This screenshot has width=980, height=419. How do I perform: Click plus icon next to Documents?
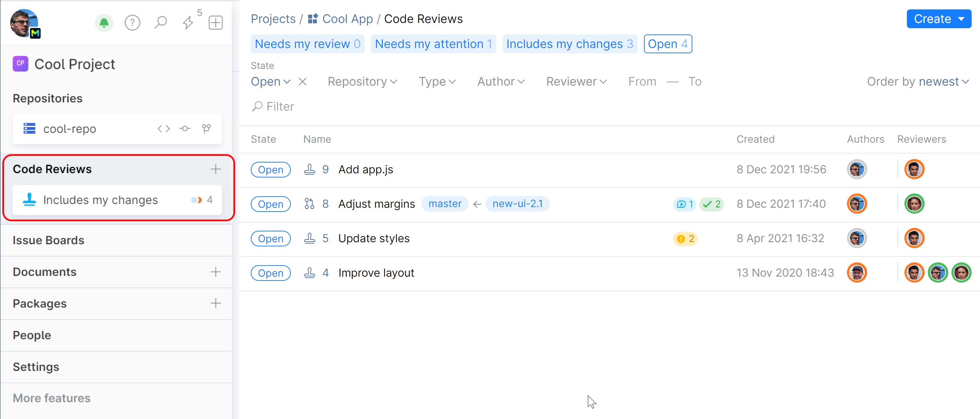point(216,272)
